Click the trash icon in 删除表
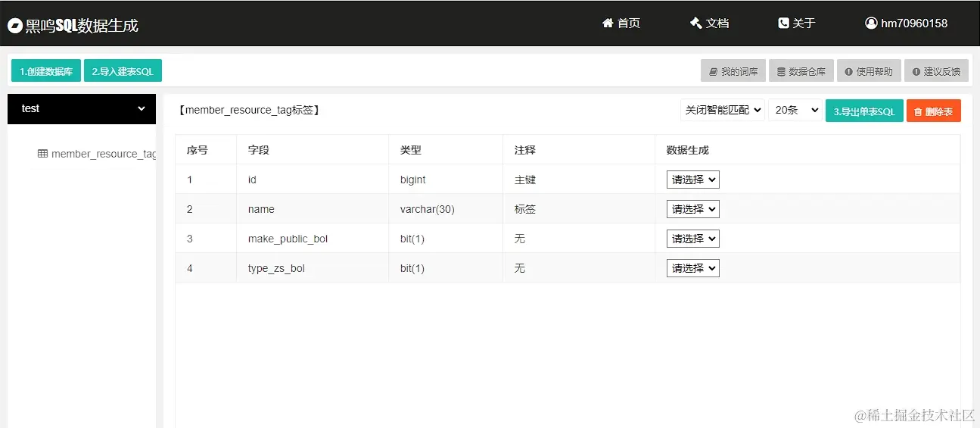 pyautogui.click(x=918, y=111)
